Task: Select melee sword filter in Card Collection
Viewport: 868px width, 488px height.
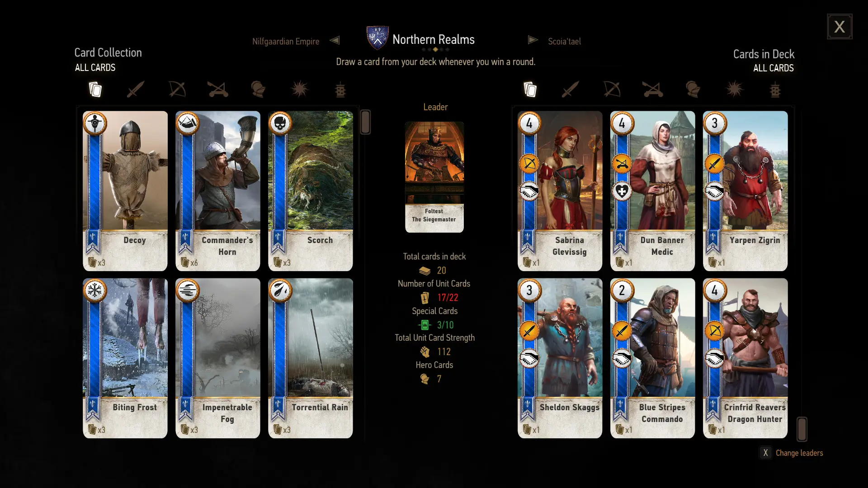Action: [x=136, y=89]
